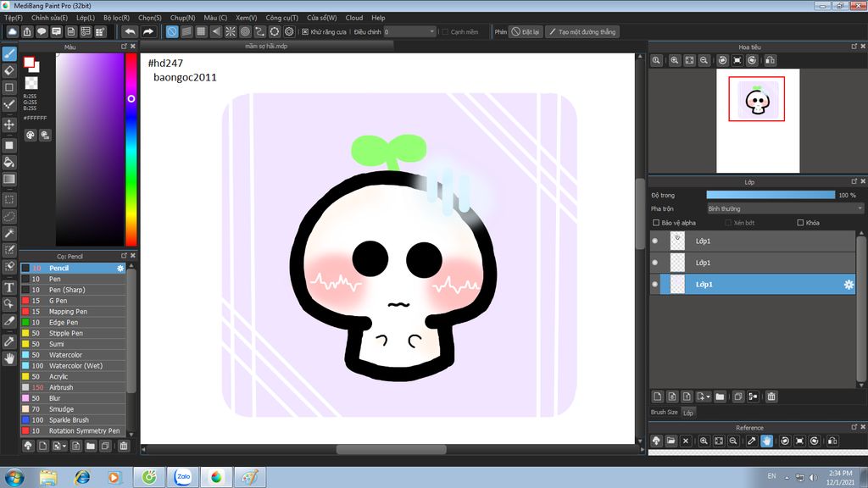Enable the curve snap guide

point(259,31)
